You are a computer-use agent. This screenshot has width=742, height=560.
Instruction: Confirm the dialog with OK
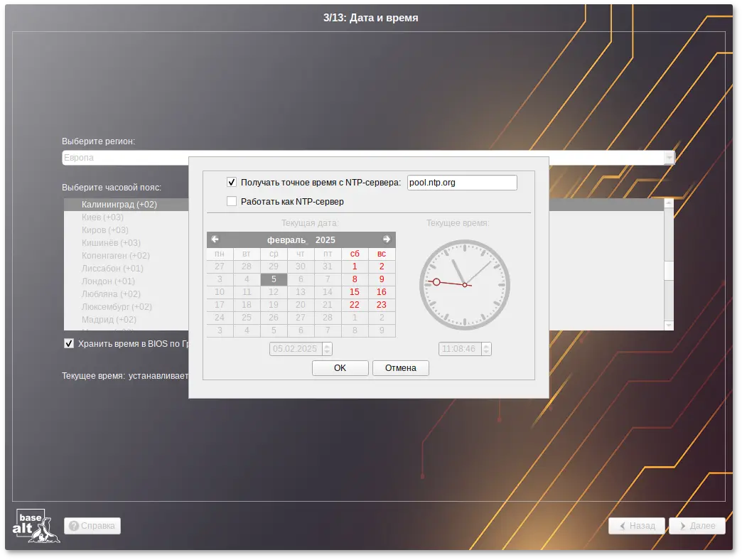[340, 368]
